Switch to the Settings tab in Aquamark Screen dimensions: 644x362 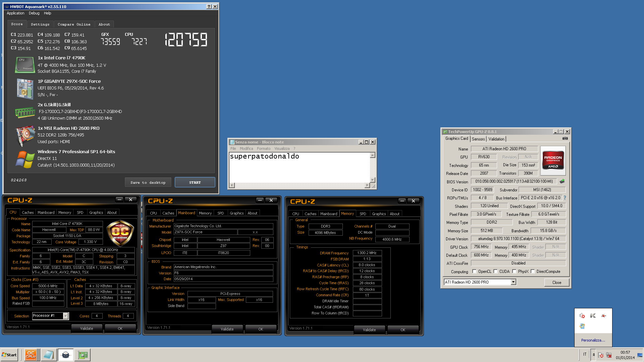tap(40, 24)
